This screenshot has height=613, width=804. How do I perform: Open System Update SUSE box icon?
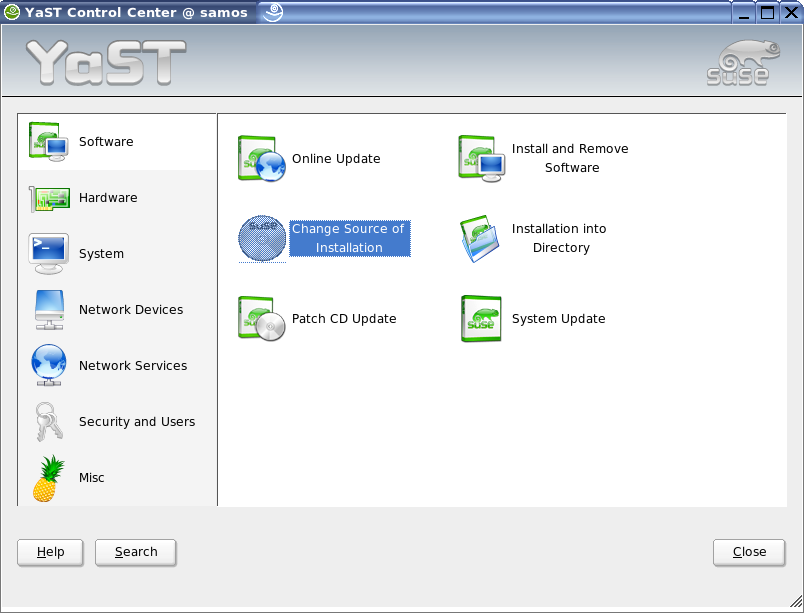point(481,318)
